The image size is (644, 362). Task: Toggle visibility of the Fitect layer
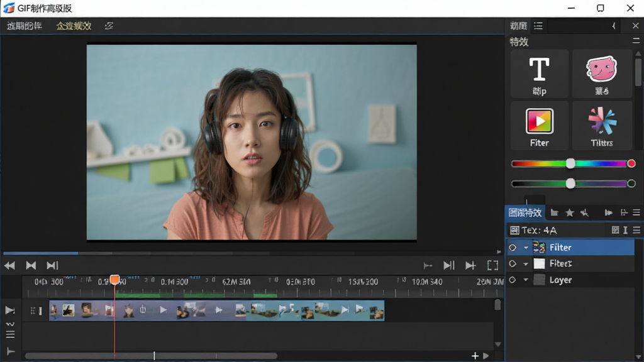[513, 263]
